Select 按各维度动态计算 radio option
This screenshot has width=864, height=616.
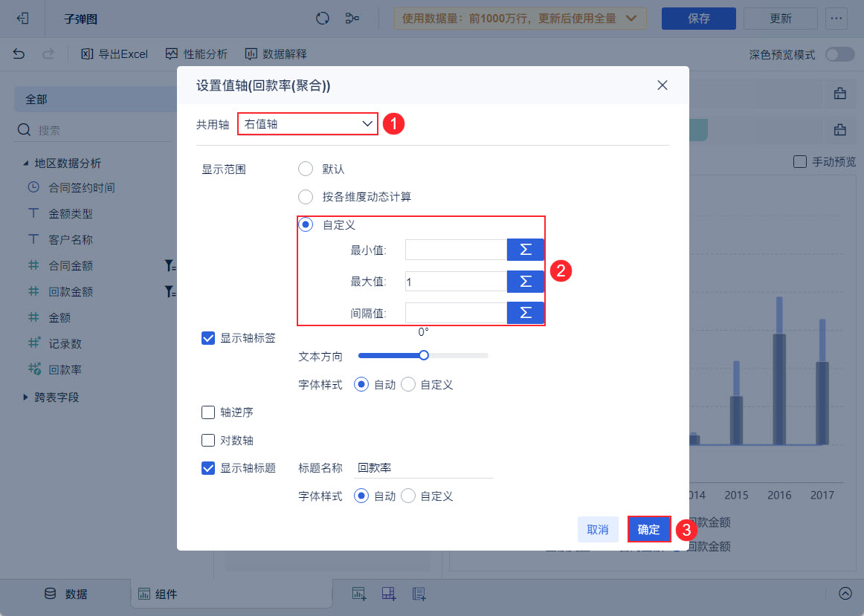pyautogui.click(x=306, y=196)
